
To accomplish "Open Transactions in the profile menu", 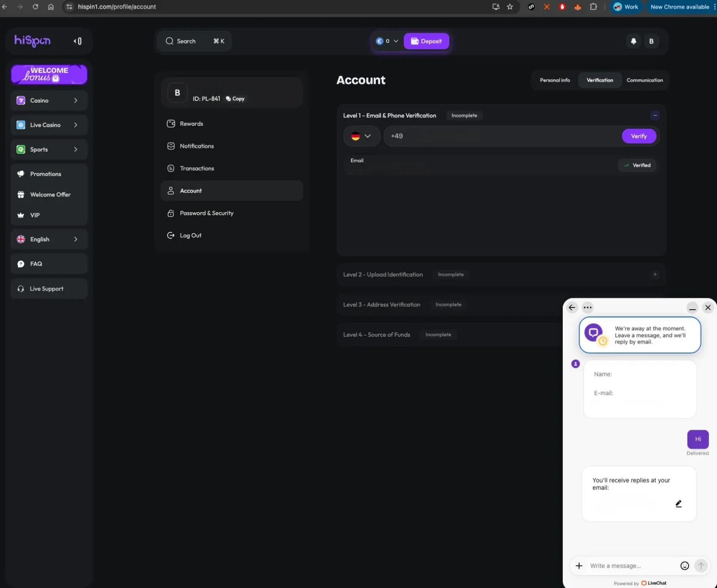I will point(232,169).
